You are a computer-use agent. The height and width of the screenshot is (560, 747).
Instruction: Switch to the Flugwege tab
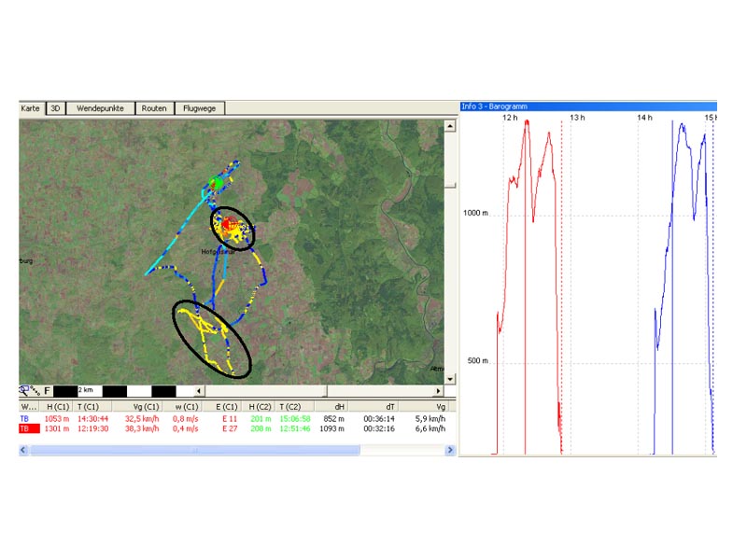200,108
